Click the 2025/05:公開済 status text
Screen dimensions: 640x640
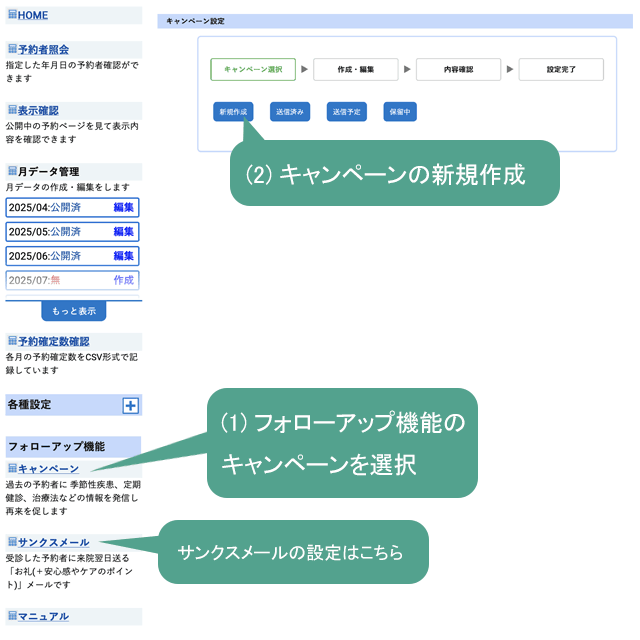(45, 231)
